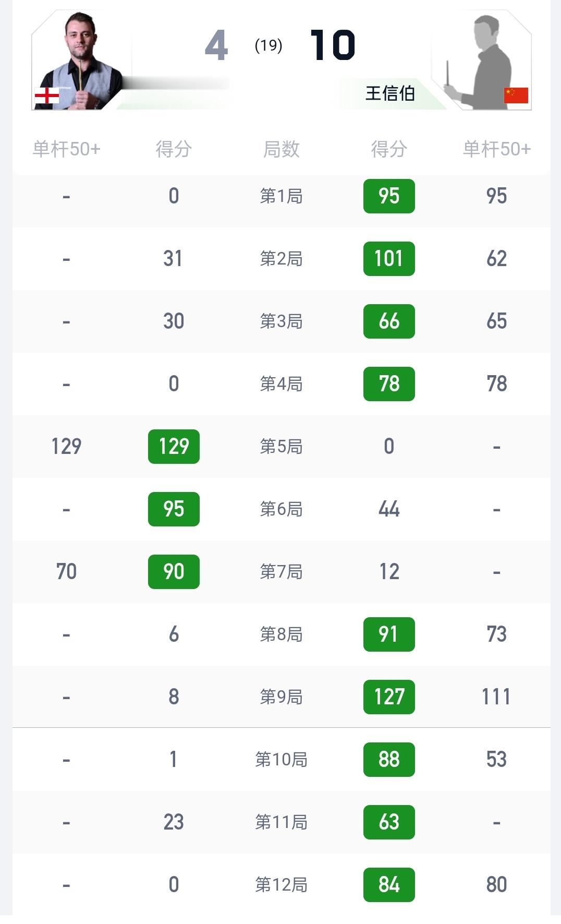Click the green 101 score badge

389,259
